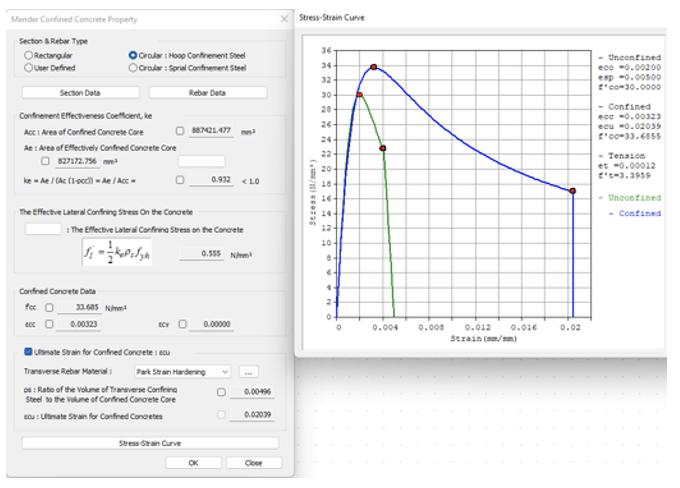This screenshot has height=488, width=680.
Task: Click the Rebar Data button
Action: tap(207, 93)
